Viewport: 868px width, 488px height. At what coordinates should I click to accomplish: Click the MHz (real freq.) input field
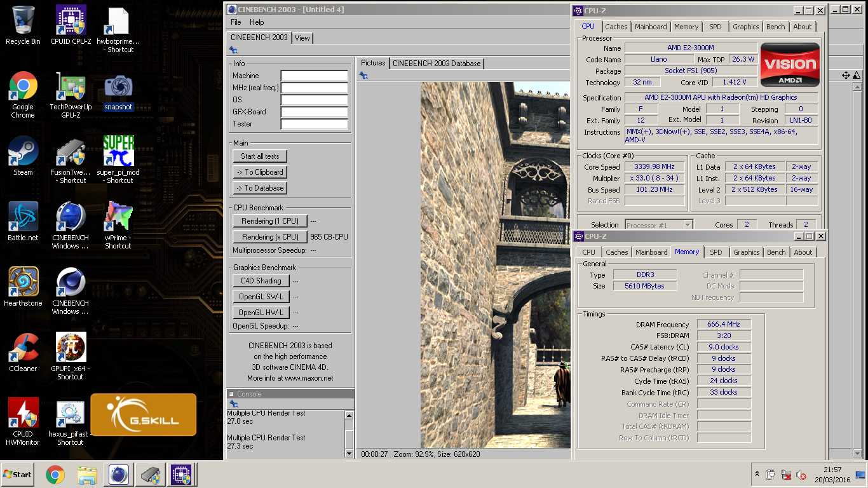point(315,88)
